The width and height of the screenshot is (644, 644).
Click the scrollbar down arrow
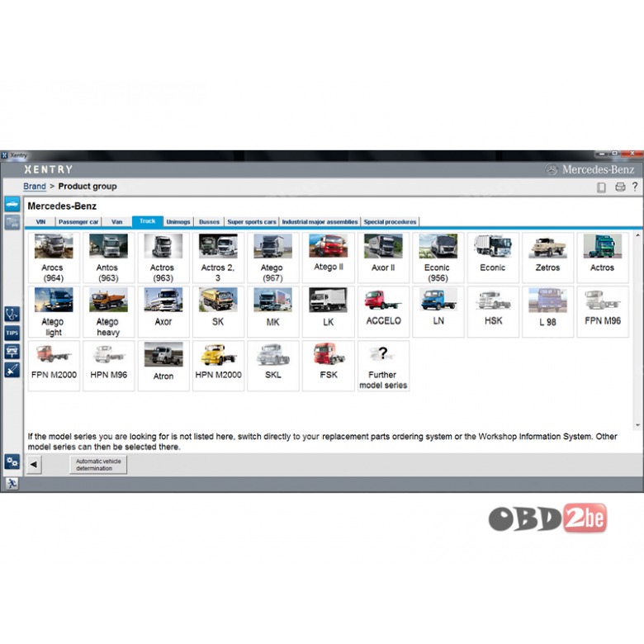tap(638, 425)
